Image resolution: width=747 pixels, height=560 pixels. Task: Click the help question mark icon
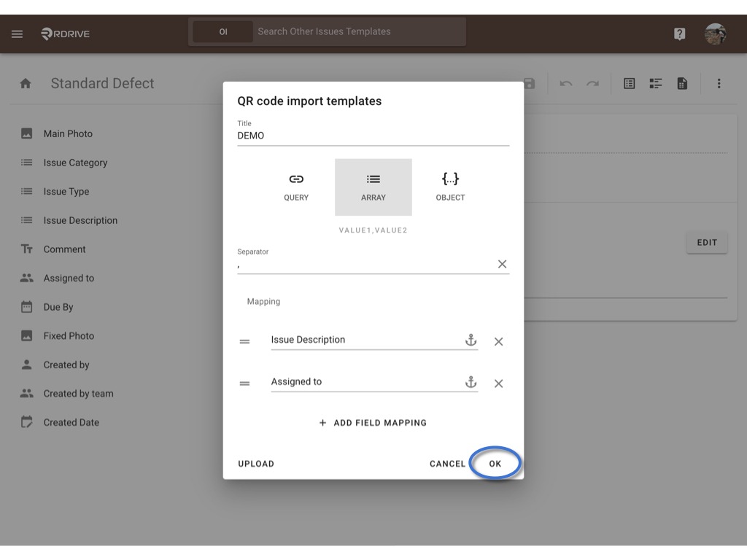click(679, 34)
